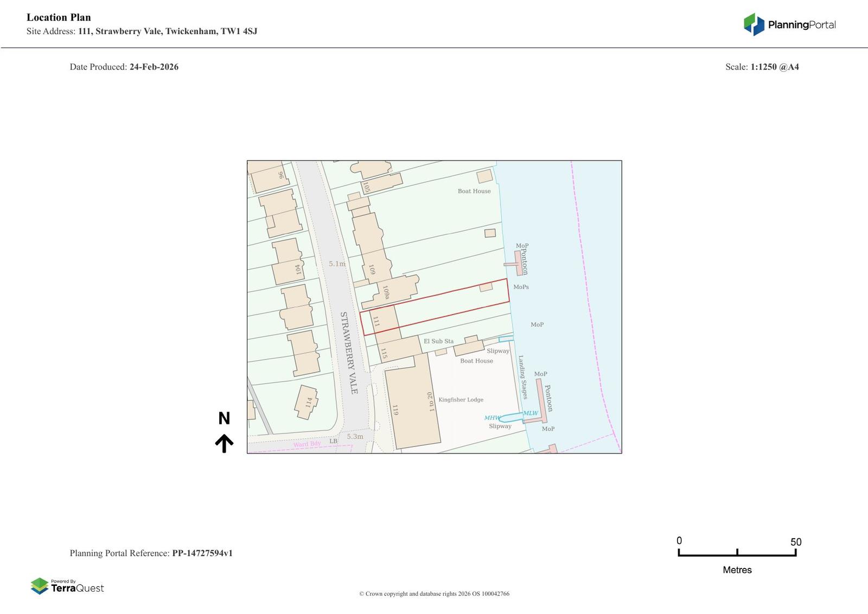This screenshot has width=868, height=614.
Task: Click the scale bar ruler
Action: click(x=737, y=553)
